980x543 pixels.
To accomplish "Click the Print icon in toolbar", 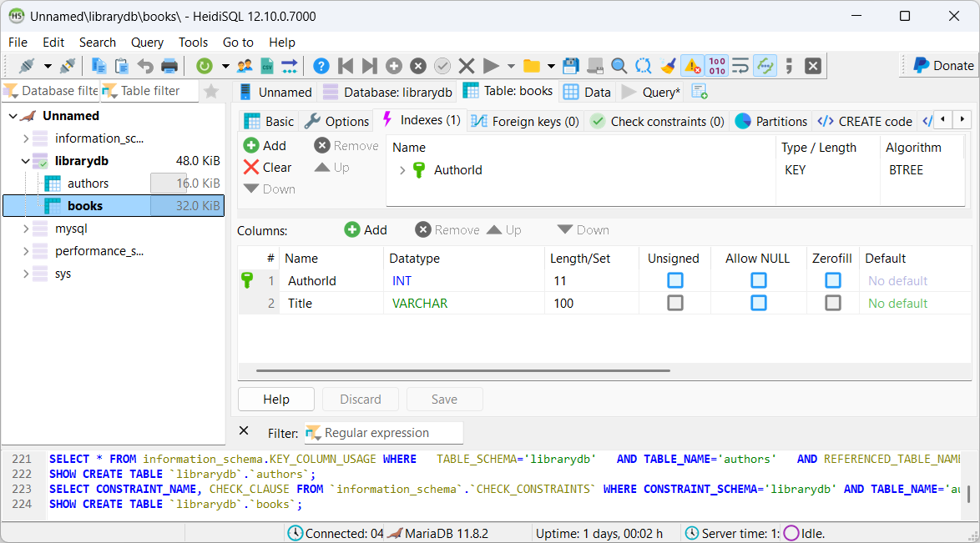I will pyautogui.click(x=169, y=66).
